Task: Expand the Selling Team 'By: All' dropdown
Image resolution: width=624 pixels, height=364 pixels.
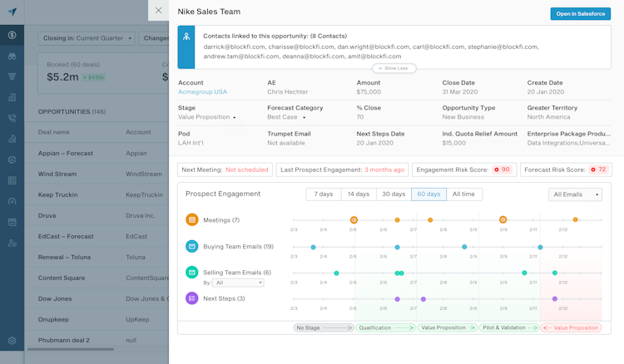Action: pyautogui.click(x=238, y=283)
